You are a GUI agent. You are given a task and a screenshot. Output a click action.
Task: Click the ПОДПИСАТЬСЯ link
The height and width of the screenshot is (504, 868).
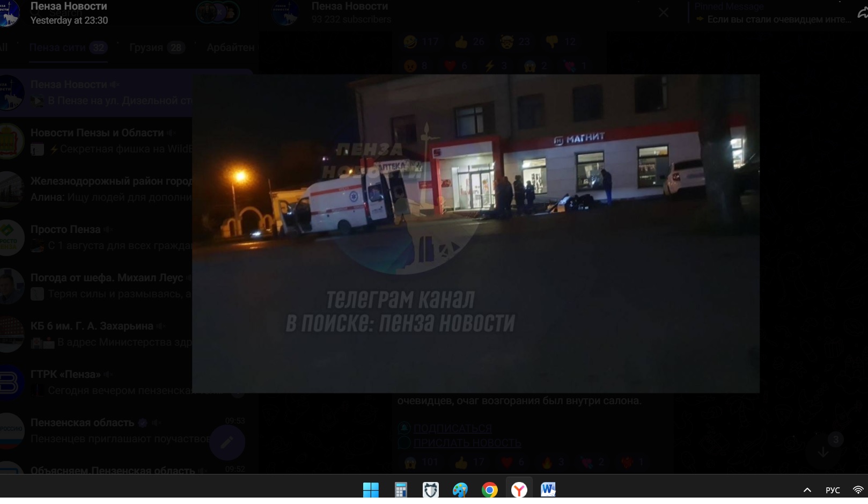452,428
